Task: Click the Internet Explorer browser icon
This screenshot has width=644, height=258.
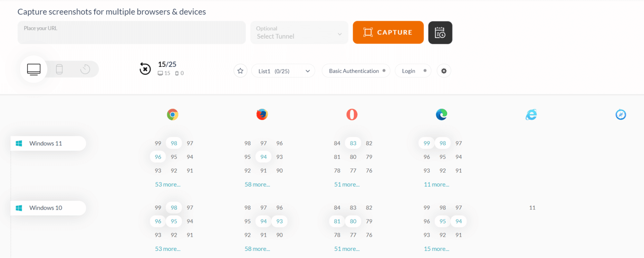Action: 531,115
